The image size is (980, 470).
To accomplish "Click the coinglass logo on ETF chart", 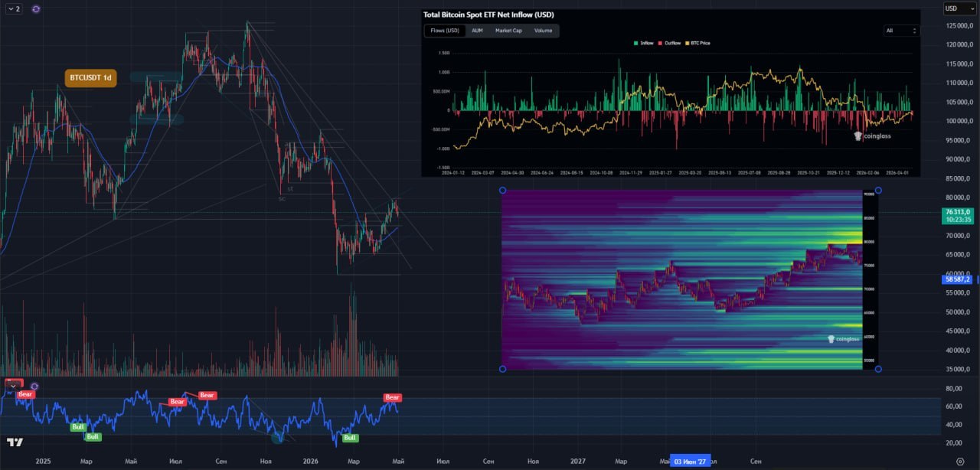I will click(873, 135).
